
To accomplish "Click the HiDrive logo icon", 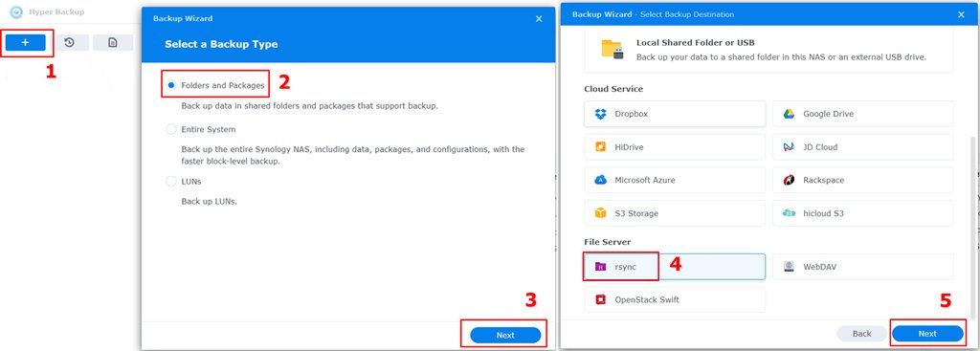I will tap(601, 146).
